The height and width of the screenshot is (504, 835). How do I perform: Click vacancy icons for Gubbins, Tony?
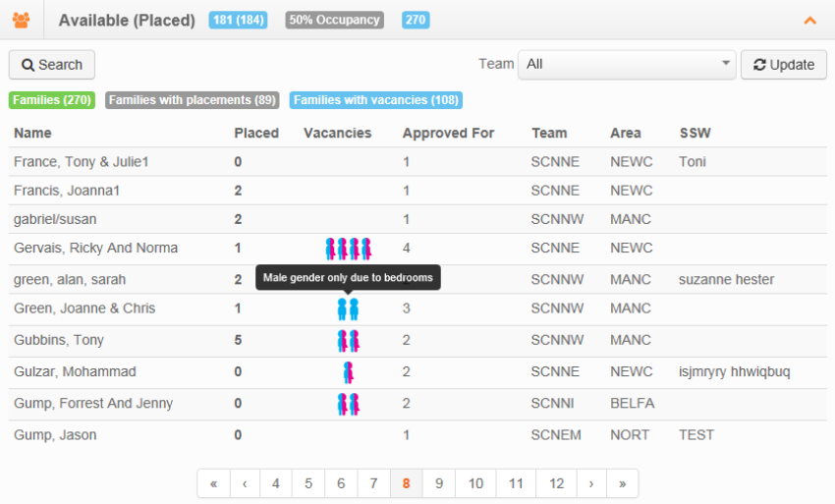(x=349, y=341)
